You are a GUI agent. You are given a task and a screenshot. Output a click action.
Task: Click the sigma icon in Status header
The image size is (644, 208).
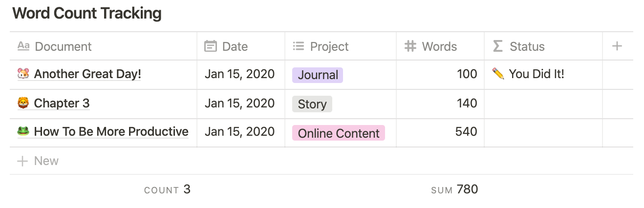point(497,46)
